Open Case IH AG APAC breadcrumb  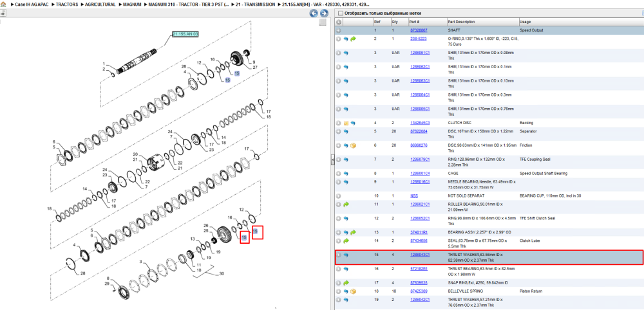coord(32,5)
